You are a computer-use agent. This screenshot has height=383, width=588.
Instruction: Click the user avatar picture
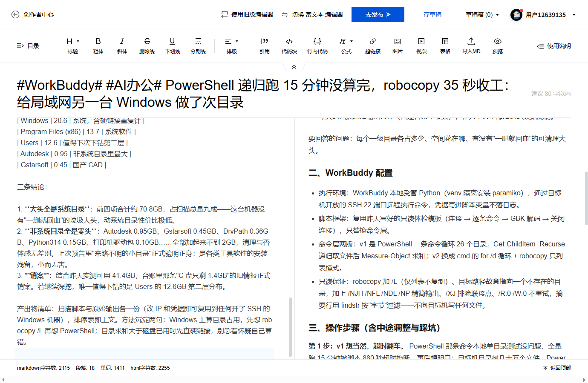point(516,15)
